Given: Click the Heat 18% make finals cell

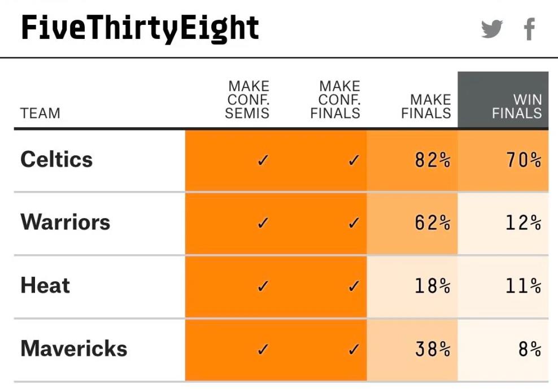Looking at the screenshot, I should 412,286.
